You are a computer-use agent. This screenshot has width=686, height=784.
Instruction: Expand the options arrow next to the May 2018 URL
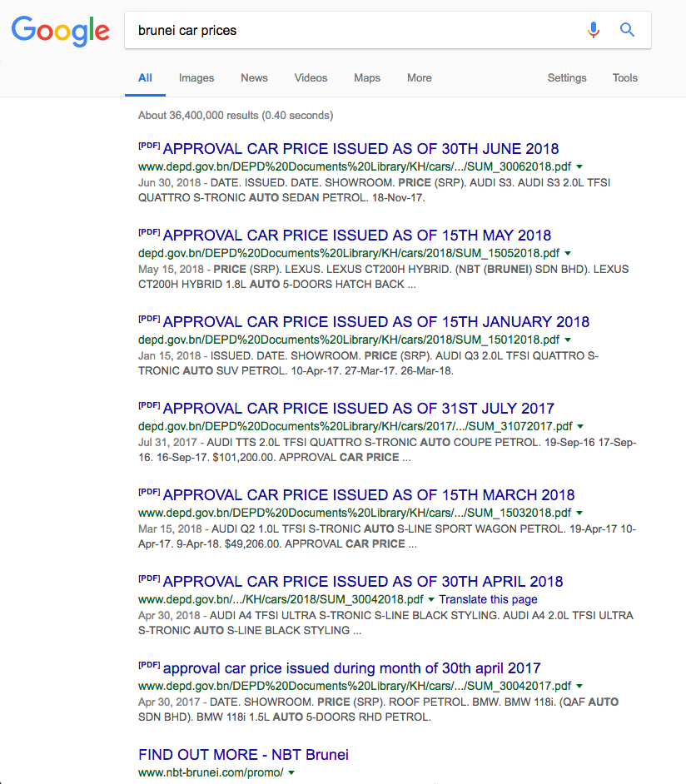point(568,253)
